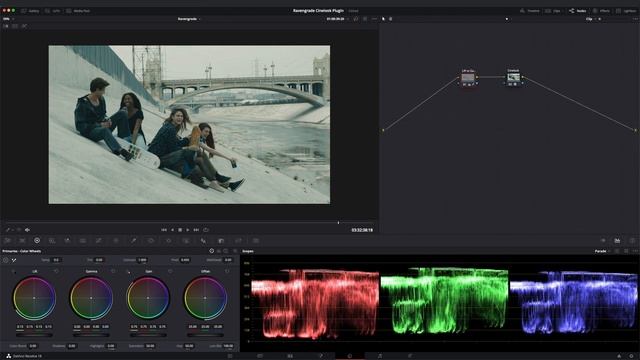Reset the Gain wheel

[x=170, y=271]
